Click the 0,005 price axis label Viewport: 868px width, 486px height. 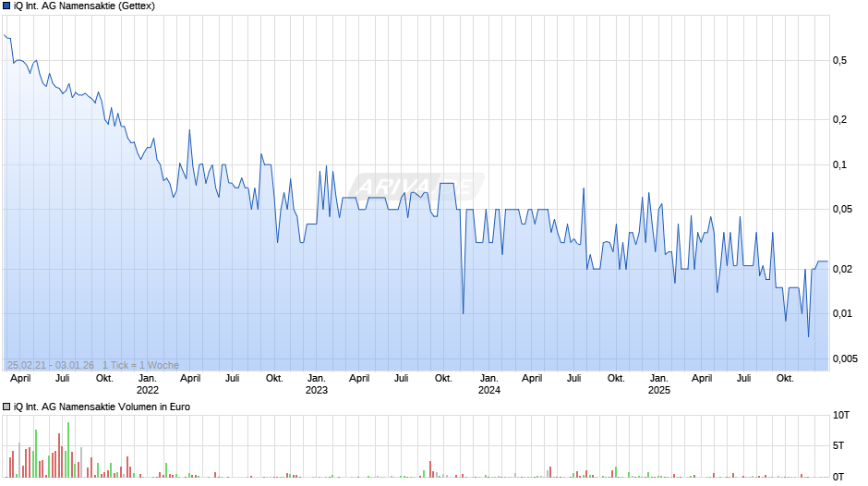[845, 358]
